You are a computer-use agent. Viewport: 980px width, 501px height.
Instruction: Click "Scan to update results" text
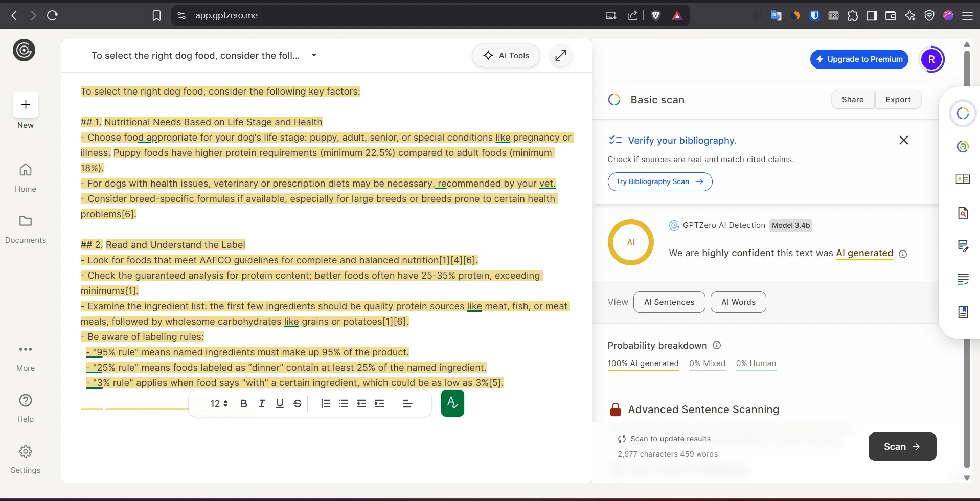coord(670,439)
